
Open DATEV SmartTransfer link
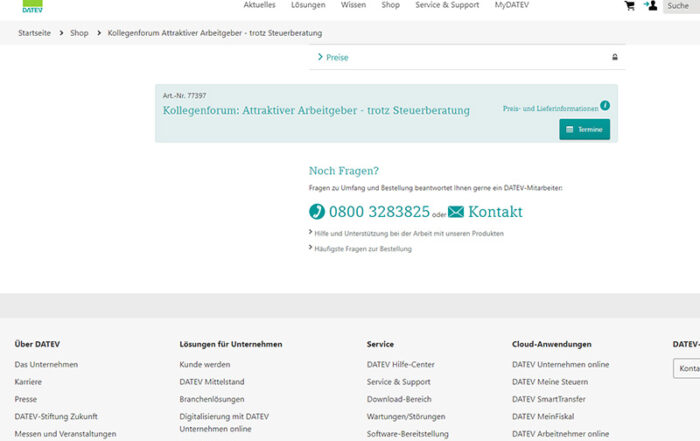tap(549, 399)
